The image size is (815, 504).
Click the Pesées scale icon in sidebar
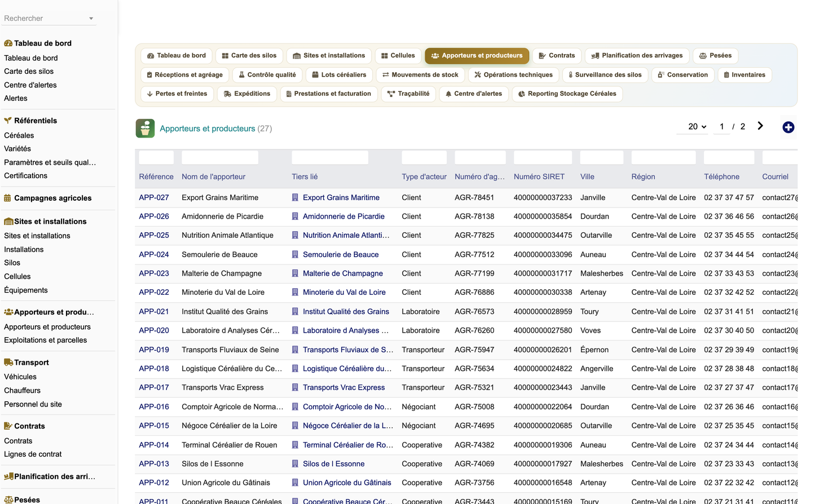pyautogui.click(x=8, y=500)
